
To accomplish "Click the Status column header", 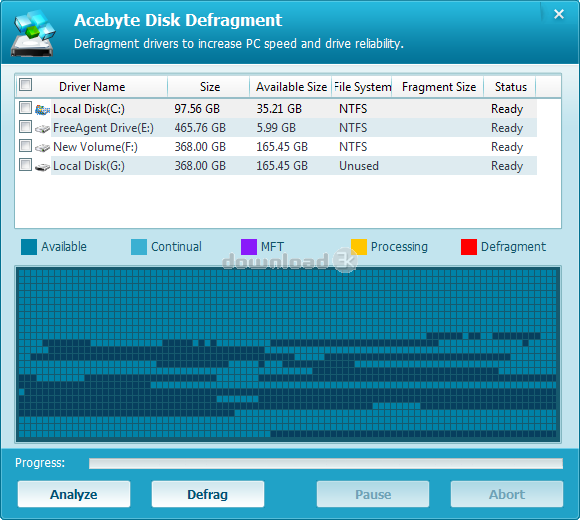I will [x=510, y=87].
